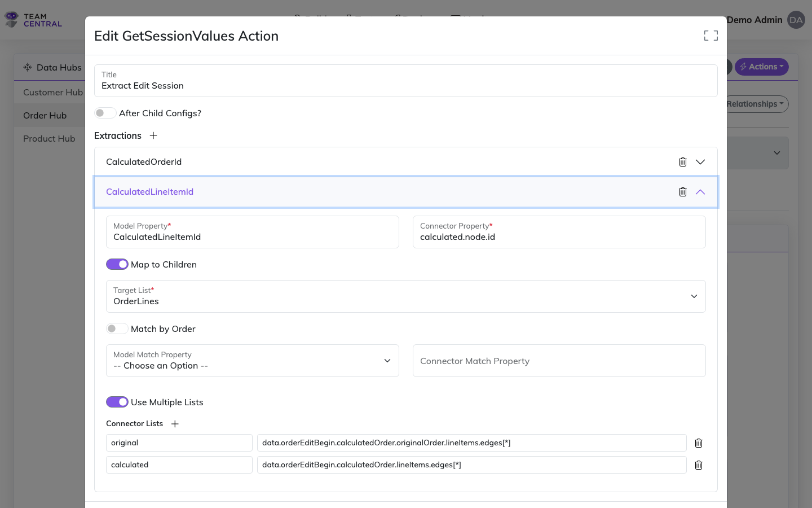Enable the After Child Configs toggle
The width and height of the screenshot is (812, 508).
click(x=105, y=113)
